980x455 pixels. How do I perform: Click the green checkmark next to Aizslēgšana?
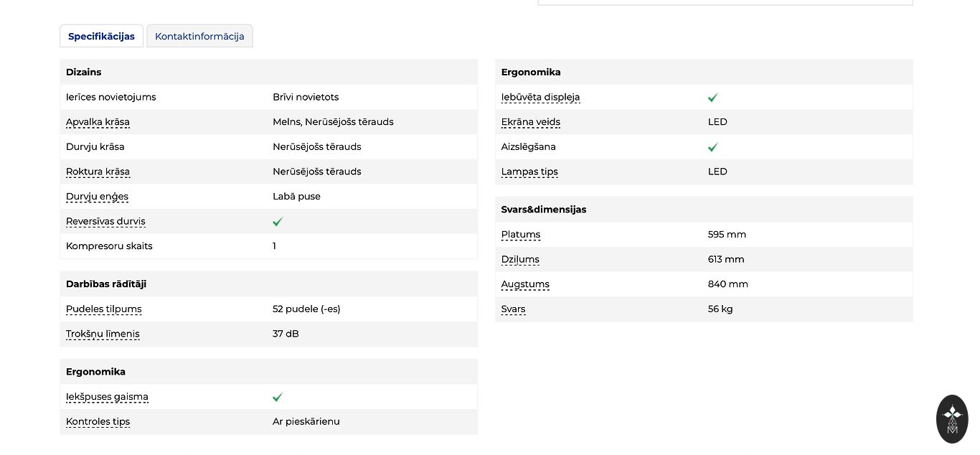(712, 147)
